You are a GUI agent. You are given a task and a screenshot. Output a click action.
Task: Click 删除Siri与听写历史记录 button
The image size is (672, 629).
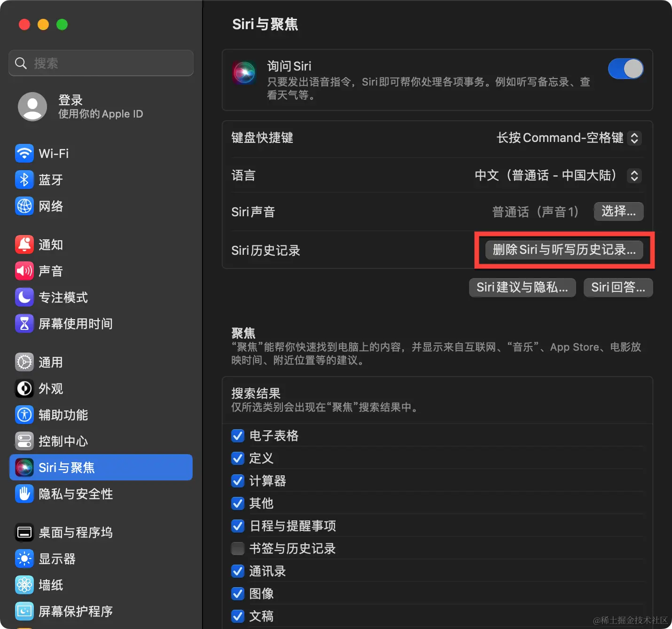[564, 250]
